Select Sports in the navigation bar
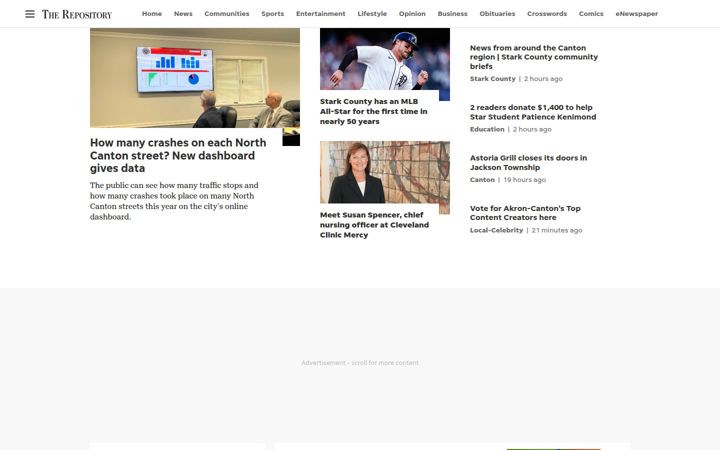The width and height of the screenshot is (720, 450). [x=273, y=14]
